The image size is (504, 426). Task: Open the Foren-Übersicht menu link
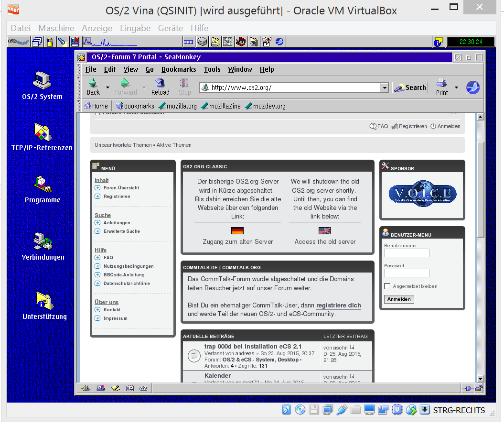tap(121, 188)
